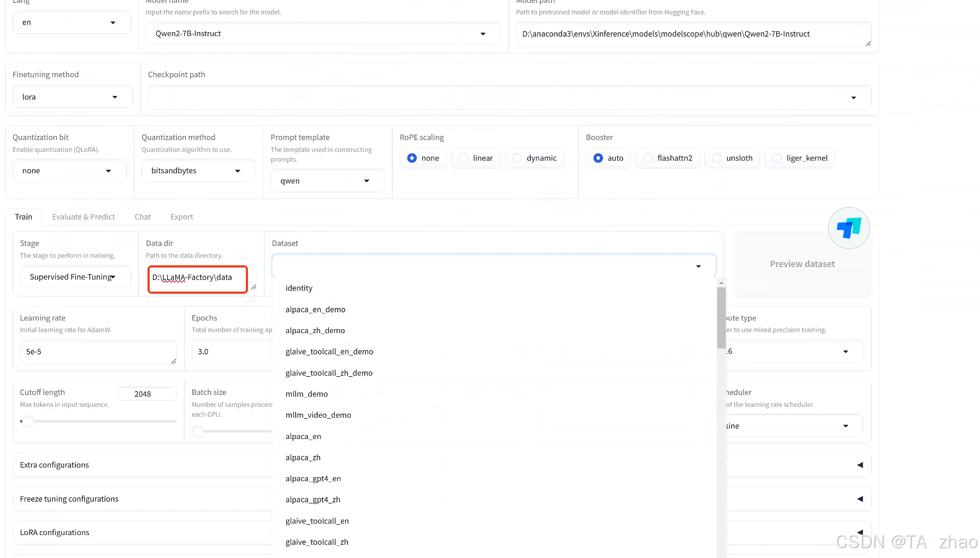Open the Quantization bit dropdown none

click(69, 170)
